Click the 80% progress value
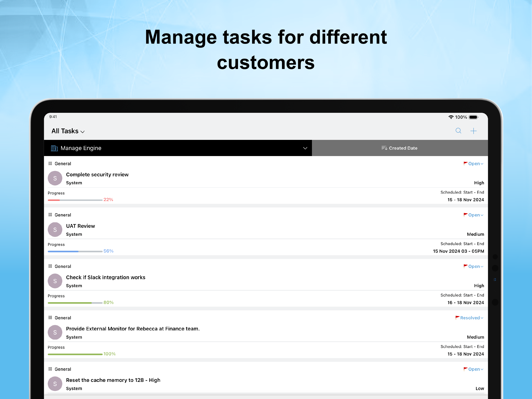532x399 pixels. [108, 302]
